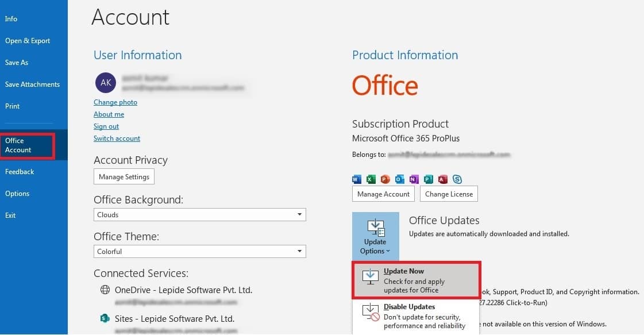The width and height of the screenshot is (644, 335).
Task: Click the Microsoft Office 365 ProPlus text
Action: point(406,138)
